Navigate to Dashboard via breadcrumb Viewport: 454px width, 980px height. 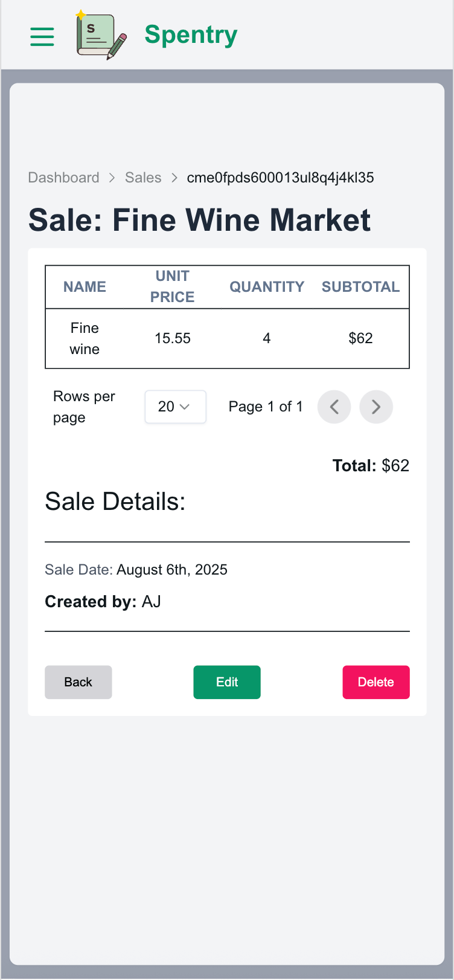(63, 177)
